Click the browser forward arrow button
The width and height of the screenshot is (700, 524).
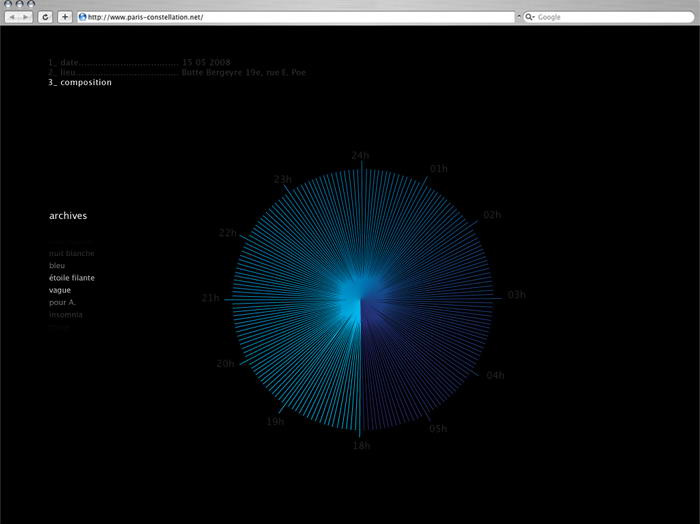[27, 17]
